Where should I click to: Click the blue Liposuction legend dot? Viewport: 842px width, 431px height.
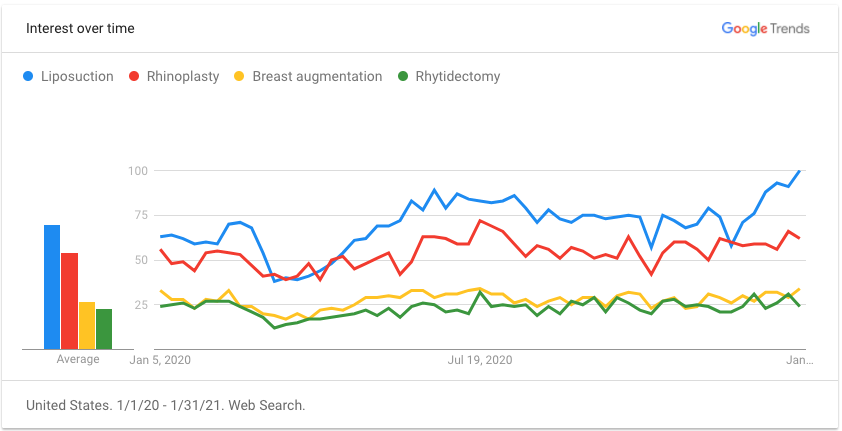28,76
